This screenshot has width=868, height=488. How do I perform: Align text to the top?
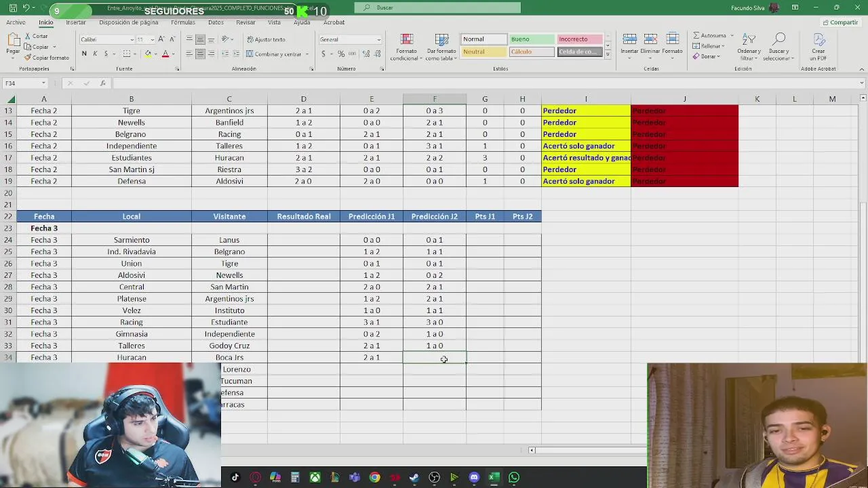[x=189, y=39]
